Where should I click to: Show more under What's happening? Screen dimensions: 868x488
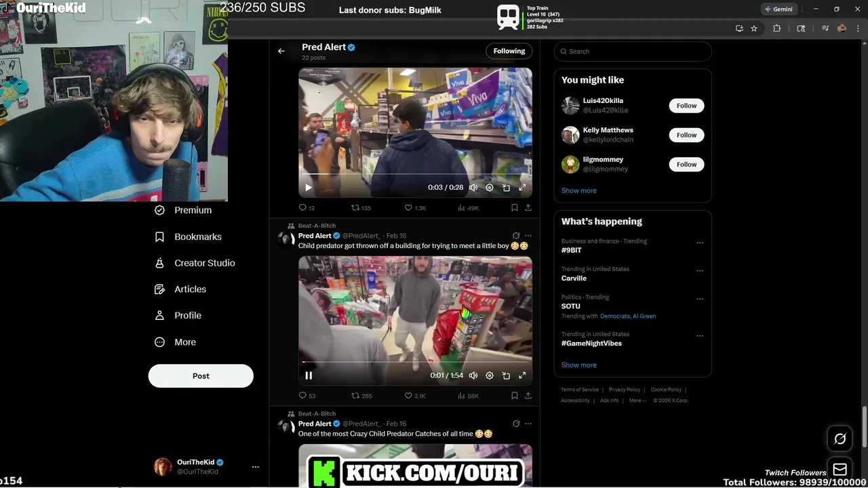tap(579, 365)
